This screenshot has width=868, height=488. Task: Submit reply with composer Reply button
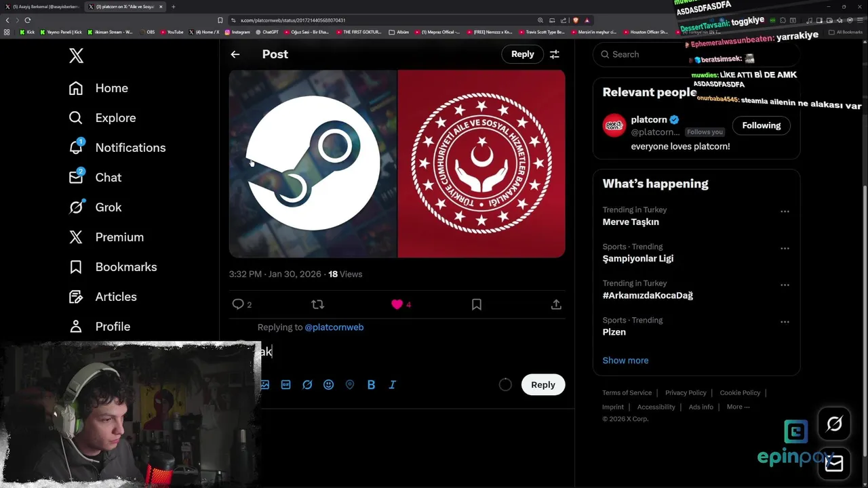(542, 384)
